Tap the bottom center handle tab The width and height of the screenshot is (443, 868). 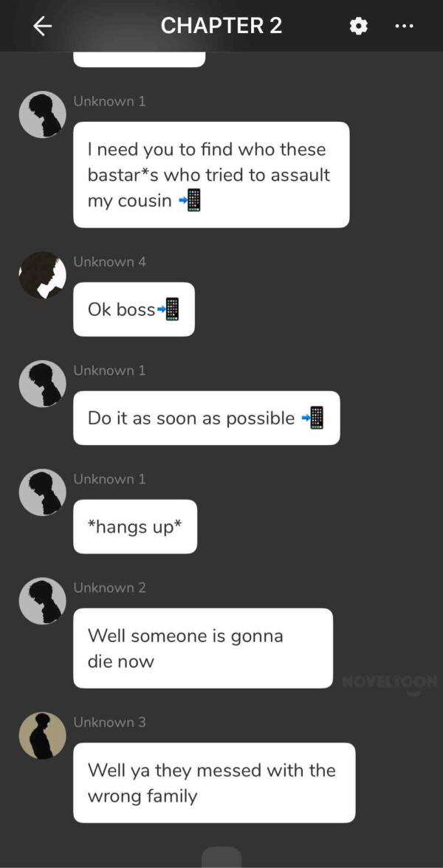(221, 858)
